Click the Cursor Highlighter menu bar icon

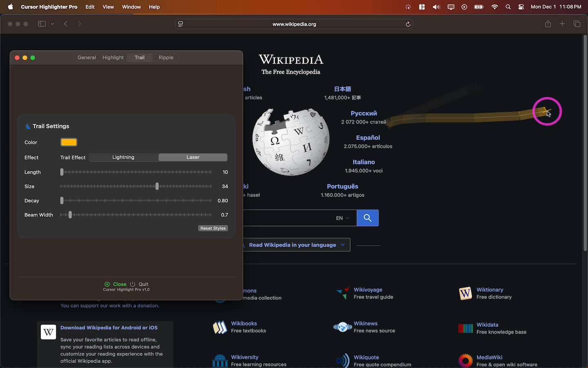408,7
